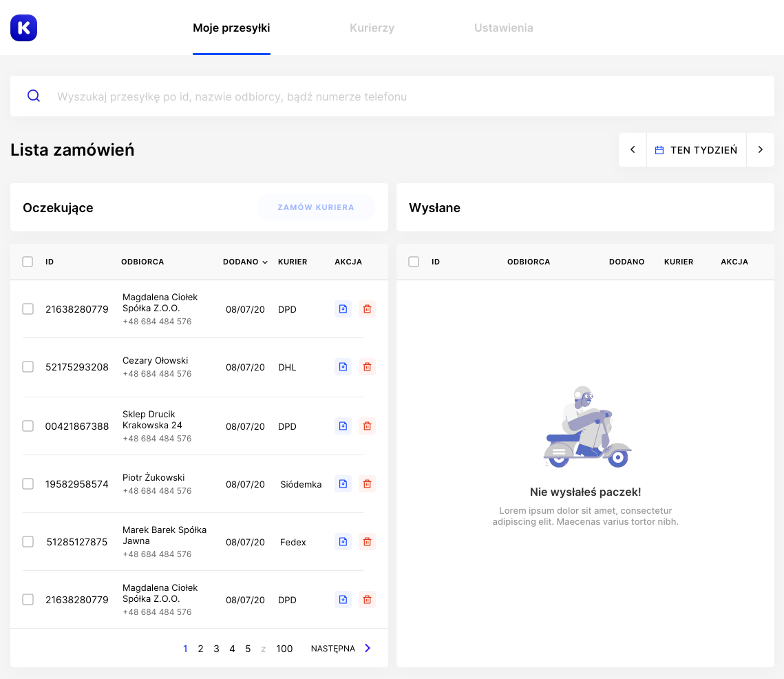Open the shipping label for order 21638280779
The height and width of the screenshot is (679, 784).
343,309
